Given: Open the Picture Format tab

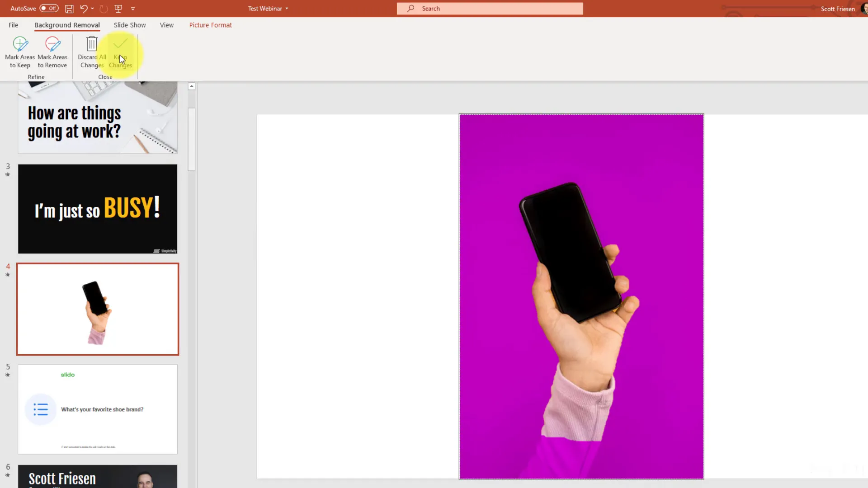Looking at the screenshot, I should pyautogui.click(x=210, y=25).
